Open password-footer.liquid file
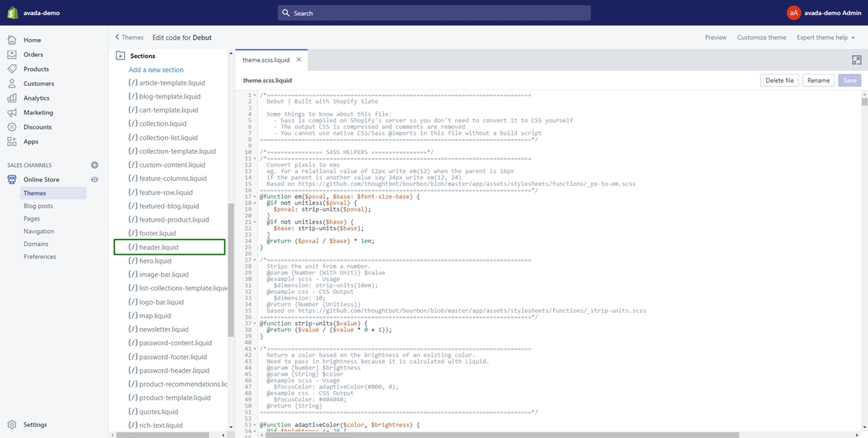868x438 pixels. point(168,357)
